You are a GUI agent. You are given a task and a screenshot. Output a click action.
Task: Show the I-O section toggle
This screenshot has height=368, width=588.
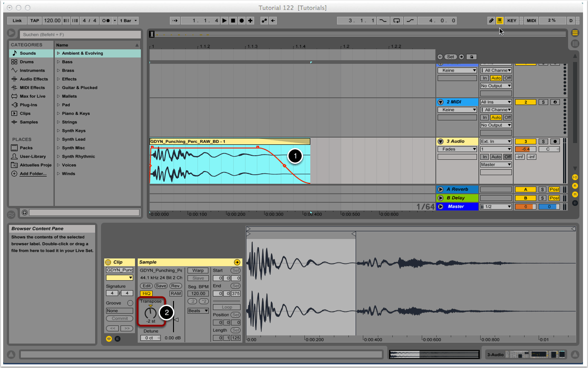pyautogui.click(x=575, y=177)
